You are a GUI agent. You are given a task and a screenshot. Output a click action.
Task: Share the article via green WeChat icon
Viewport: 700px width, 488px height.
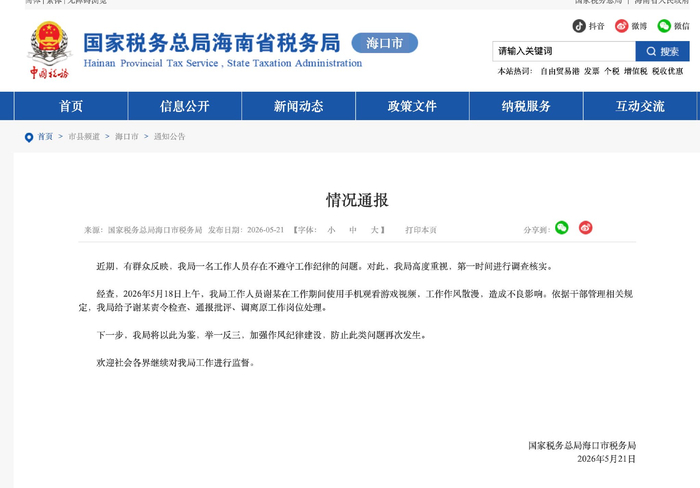tap(562, 228)
